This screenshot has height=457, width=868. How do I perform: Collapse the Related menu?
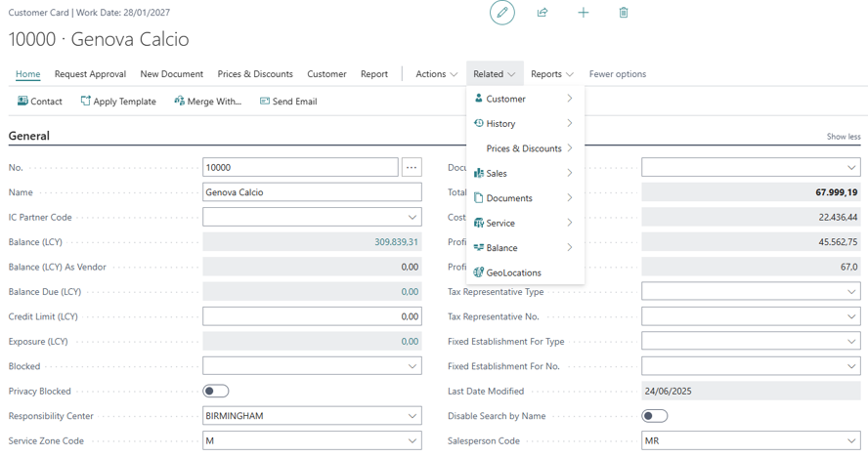point(495,74)
